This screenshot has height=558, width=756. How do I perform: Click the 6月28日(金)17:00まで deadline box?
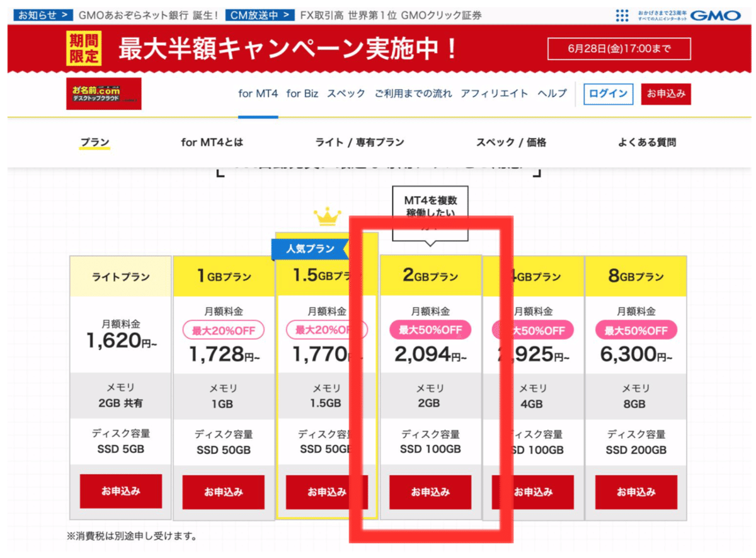619,49
